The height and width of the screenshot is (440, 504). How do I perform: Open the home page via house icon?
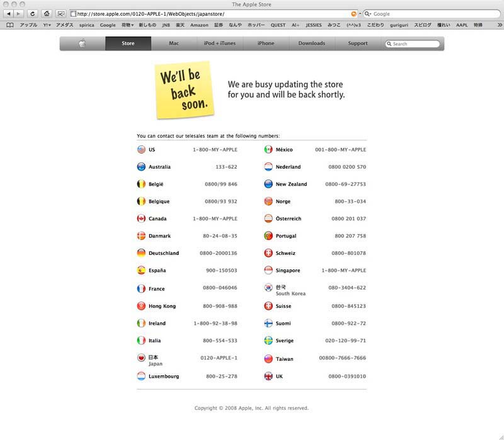pyautogui.click(x=47, y=14)
